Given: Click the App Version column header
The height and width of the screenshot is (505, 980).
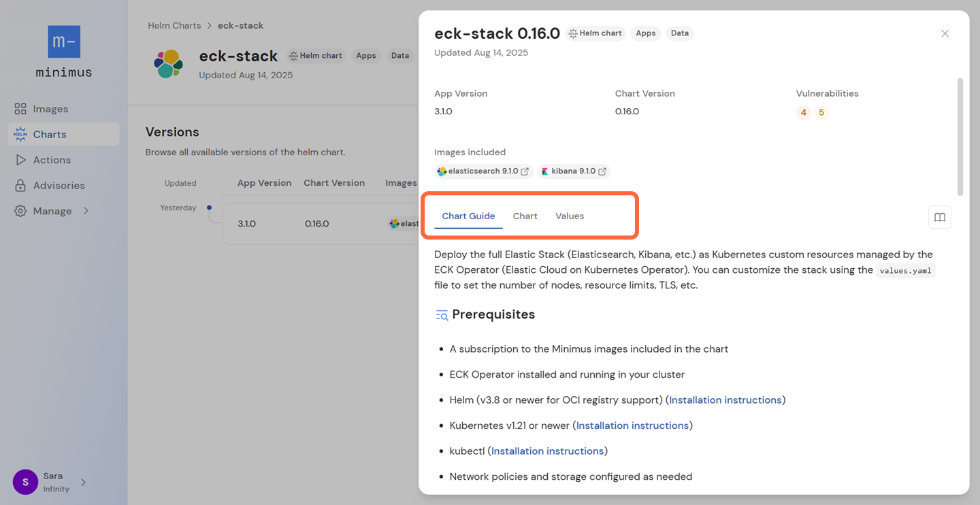Looking at the screenshot, I should pos(264,183).
